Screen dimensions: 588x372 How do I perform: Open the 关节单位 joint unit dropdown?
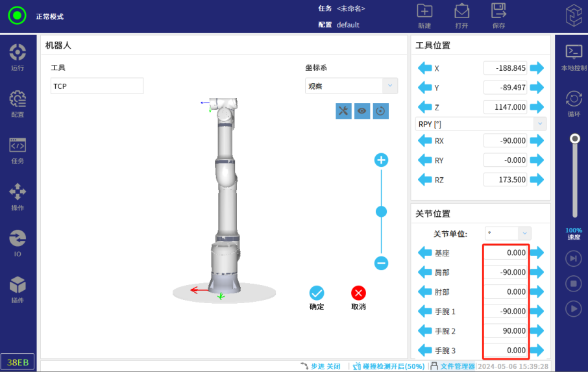508,233
